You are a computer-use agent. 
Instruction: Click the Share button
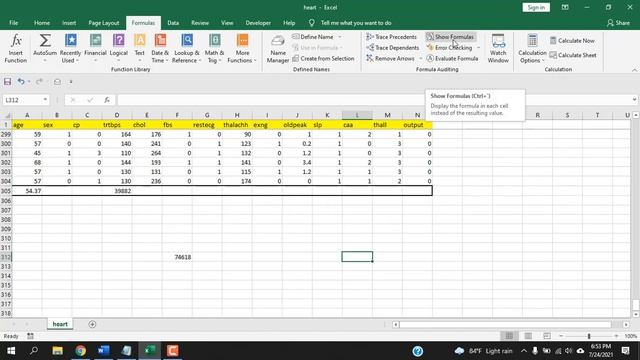pos(618,23)
